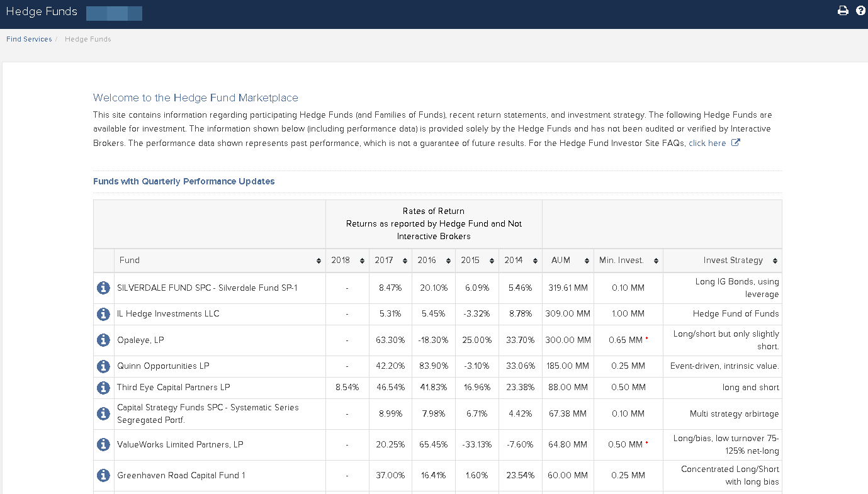
Task: Click info icon for ValueWorks Limited Partners
Action: tap(103, 444)
